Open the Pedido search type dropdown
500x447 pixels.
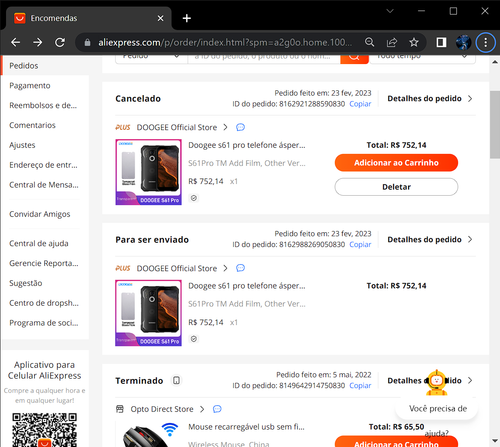151,58
